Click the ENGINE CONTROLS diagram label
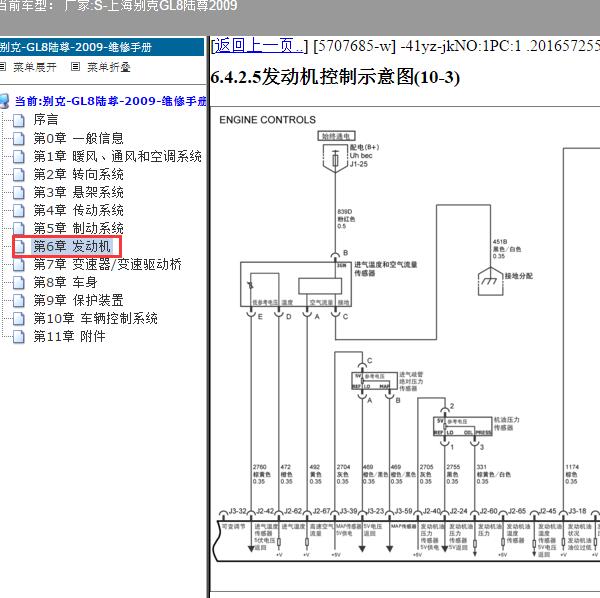The width and height of the screenshot is (600, 598). tap(267, 120)
